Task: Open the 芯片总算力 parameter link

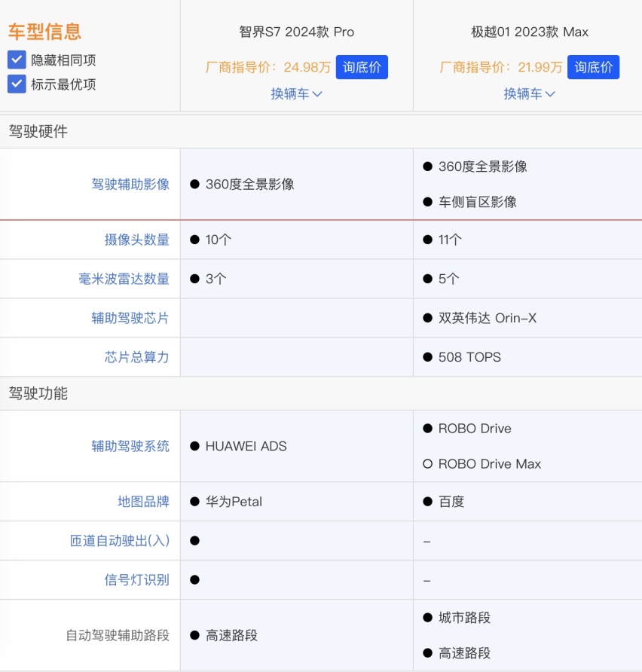Action: click(136, 357)
